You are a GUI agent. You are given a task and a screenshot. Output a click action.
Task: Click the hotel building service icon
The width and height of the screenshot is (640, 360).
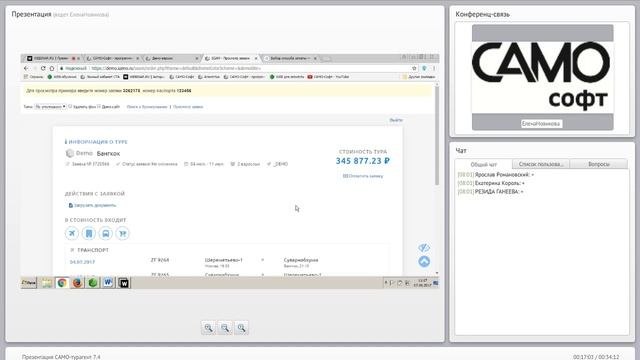(x=89, y=233)
